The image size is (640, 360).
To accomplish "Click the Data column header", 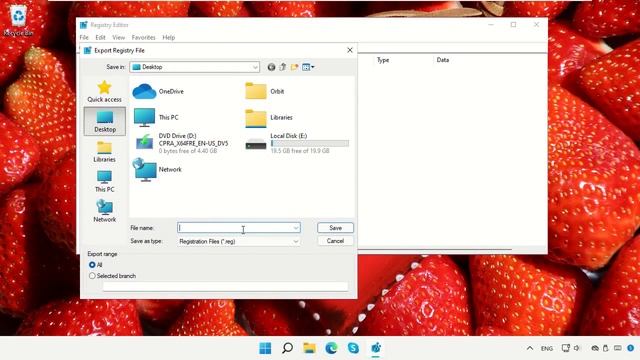I will point(443,60).
